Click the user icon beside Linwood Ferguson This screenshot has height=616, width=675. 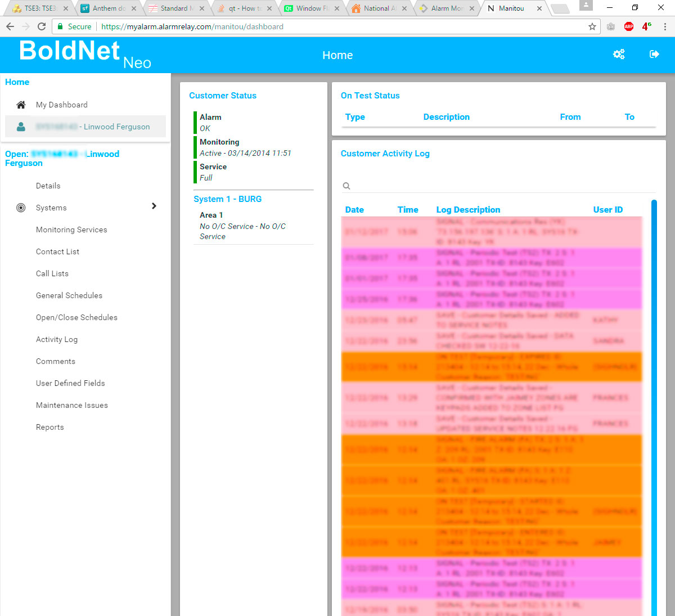click(x=21, y=127)
